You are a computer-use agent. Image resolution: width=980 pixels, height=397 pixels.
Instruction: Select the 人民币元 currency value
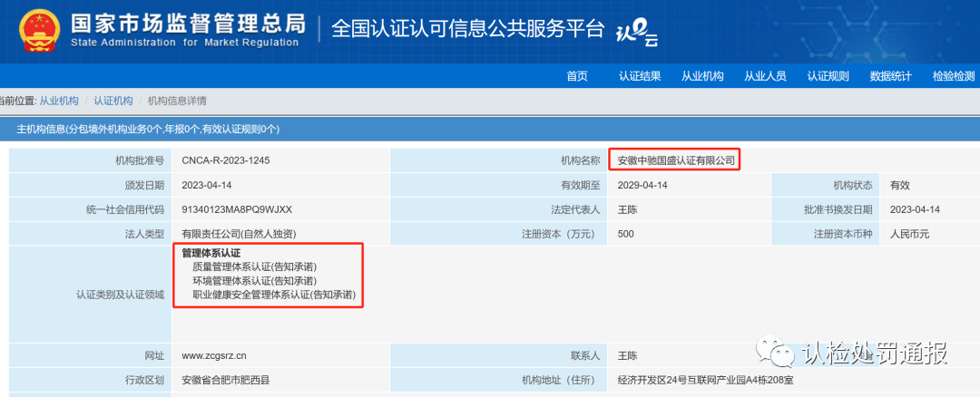[x=910, y=234]
